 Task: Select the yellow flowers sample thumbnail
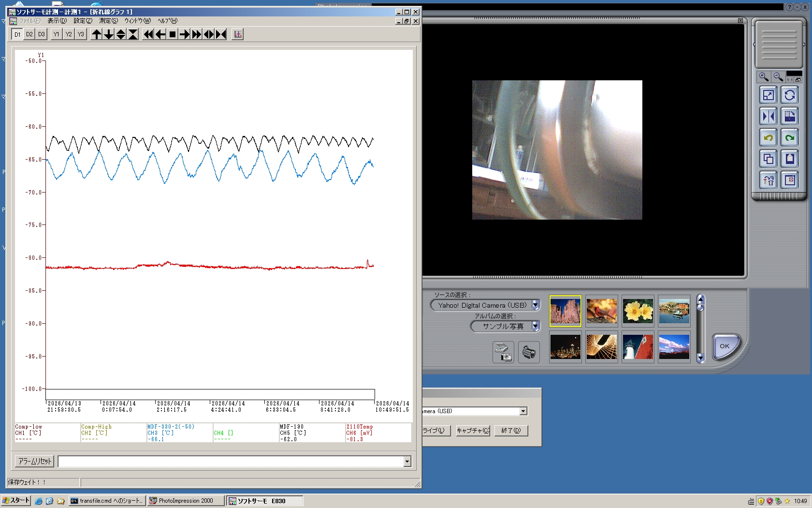pyautogui.click(x=638, y=311)
